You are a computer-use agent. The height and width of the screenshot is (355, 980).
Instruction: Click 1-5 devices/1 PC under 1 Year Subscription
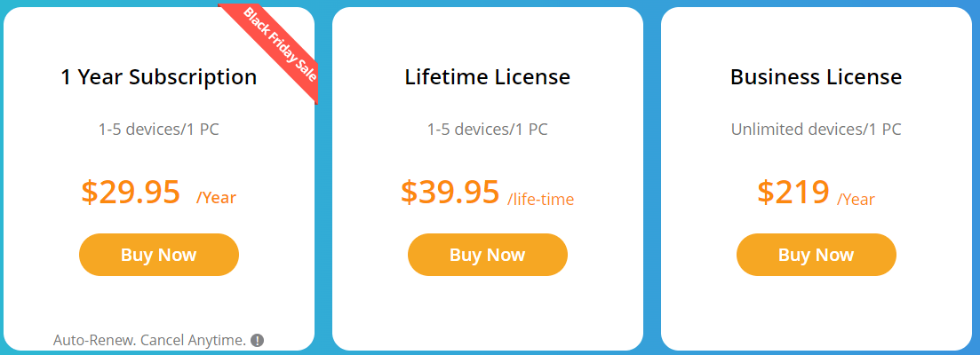click(159, 130)
